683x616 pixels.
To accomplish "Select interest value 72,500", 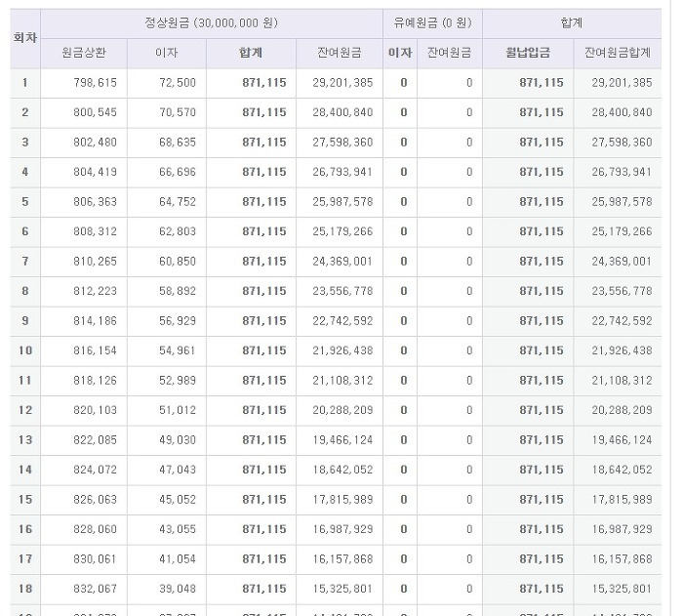I will [178, 83].
